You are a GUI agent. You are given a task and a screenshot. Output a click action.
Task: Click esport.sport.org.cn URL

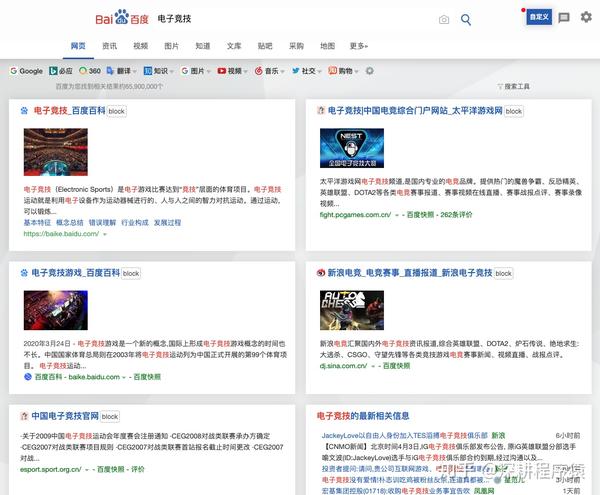coord(51,469)
